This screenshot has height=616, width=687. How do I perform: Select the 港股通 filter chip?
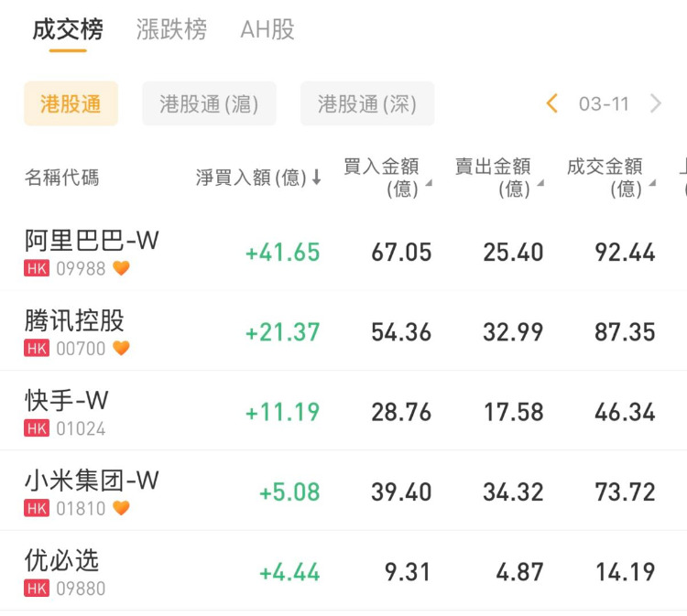pyautogui.click(x=71, y=103)
